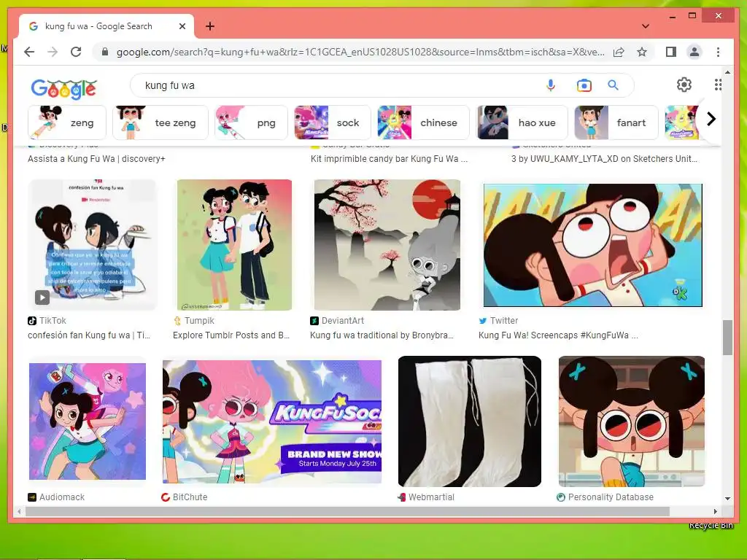Pick the hao xue suggestion chip
The height and width of the screenshot is (560, 747).
522,122
